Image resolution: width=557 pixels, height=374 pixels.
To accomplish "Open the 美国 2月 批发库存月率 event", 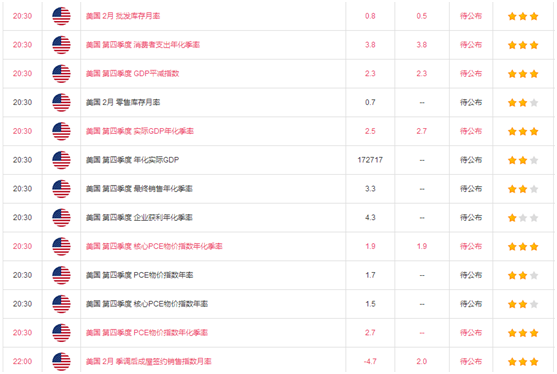I will pyautogui.click(x=123, y=16).
